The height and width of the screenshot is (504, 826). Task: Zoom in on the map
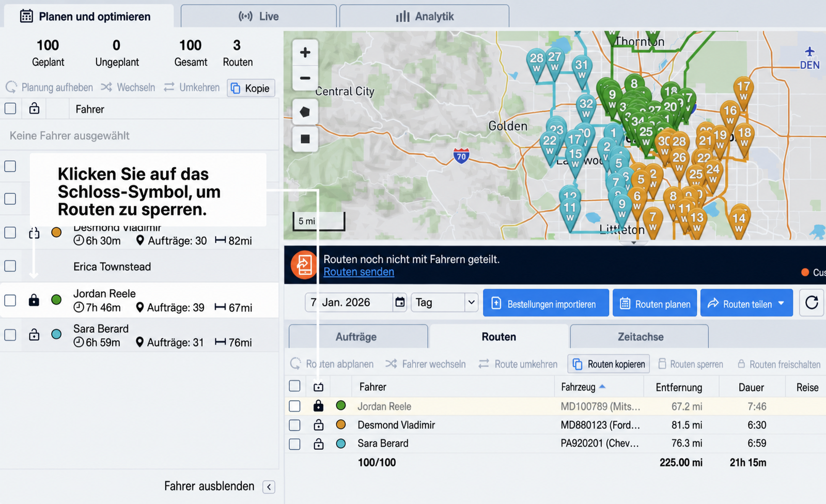pyautogui.click(x=305, y=53)
